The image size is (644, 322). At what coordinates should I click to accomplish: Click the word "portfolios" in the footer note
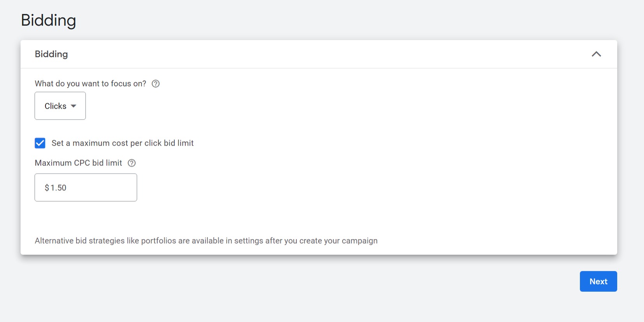158,241
